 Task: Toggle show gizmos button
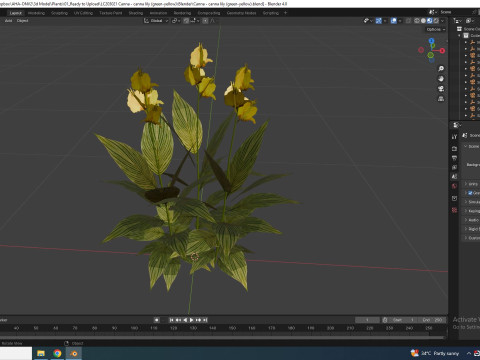point(379,21)
